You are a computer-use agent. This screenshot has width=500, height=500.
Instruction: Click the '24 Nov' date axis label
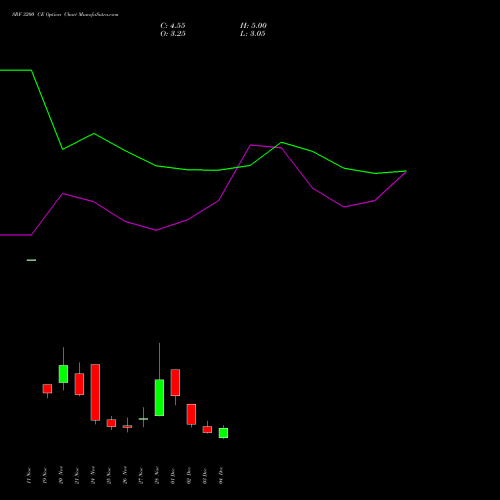93,476
